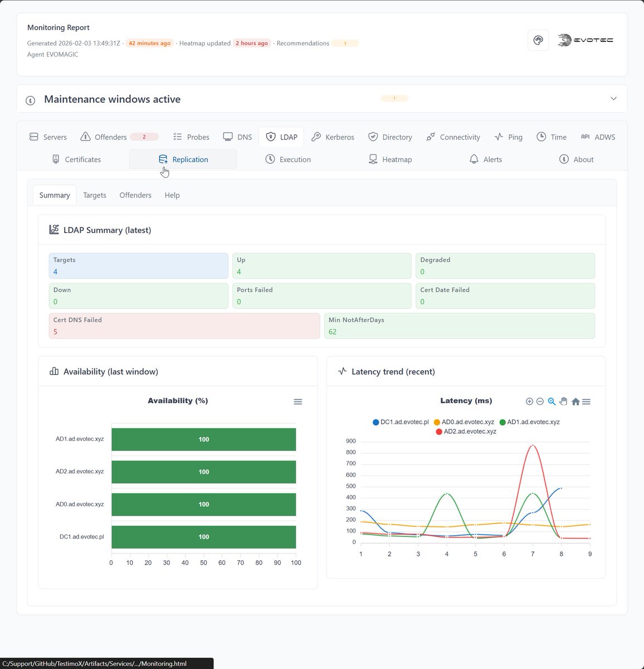Image resolution: width=644 pixels, height=669 pixels.
Task: Click the ADWS API icon
Action: pos(585,137)
